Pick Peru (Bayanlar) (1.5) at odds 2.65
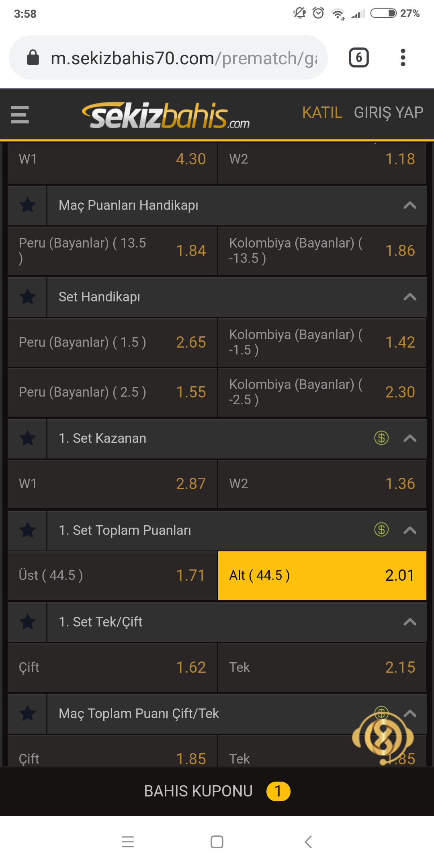 [x=112, y=342]
